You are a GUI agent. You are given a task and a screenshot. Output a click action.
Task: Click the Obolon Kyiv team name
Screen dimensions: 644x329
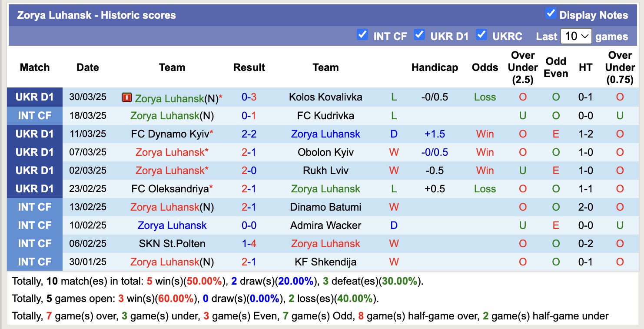[x=325, y=152]
